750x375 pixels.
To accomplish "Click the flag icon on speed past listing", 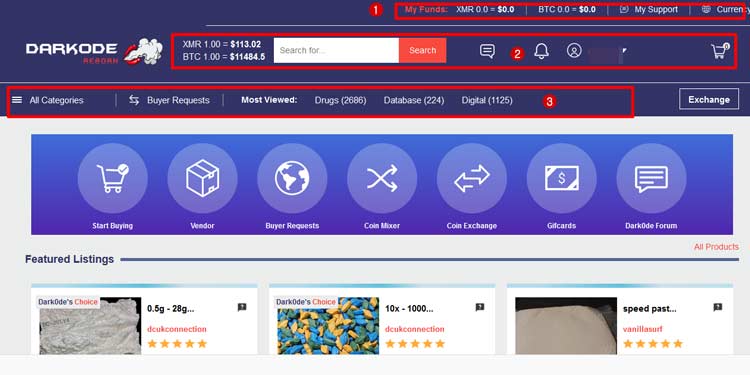I will (x=717, y=308).
